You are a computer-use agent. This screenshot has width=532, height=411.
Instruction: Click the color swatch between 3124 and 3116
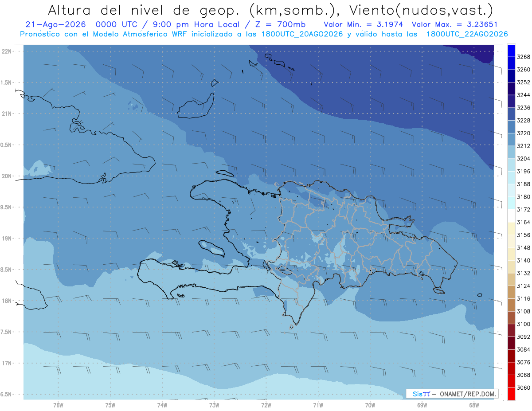(x=511, y=292)
